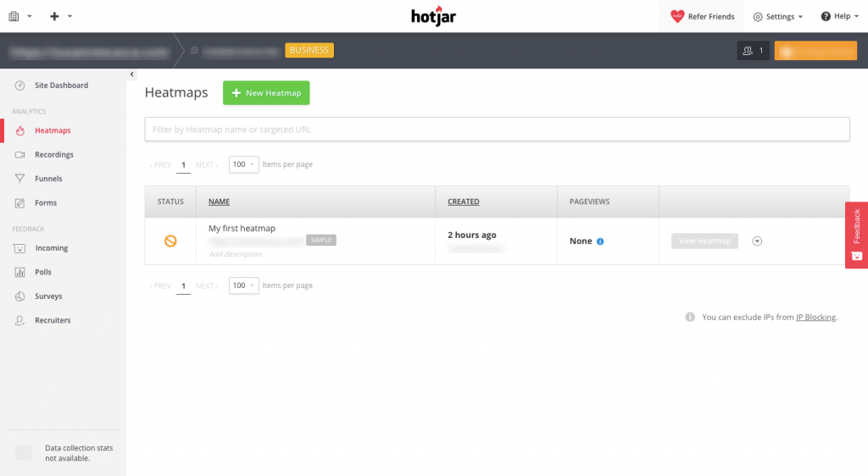Image resolution: width=868 pixels, height=476 pixels.
Task: Click the Recruiters person icon
Action: point(20,320)
